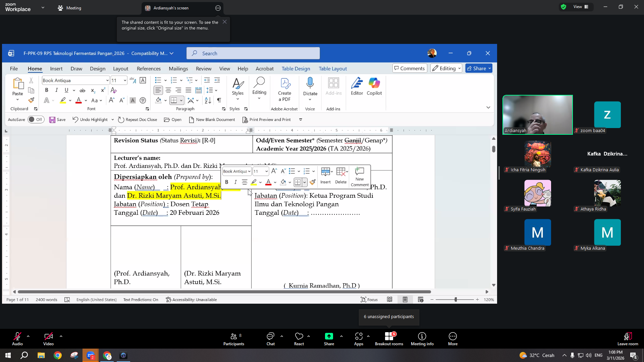Turn on Video in the Zoom toolbar
Image resolution: width=644 pixels, height=362 pixels.
coord(48,339)
